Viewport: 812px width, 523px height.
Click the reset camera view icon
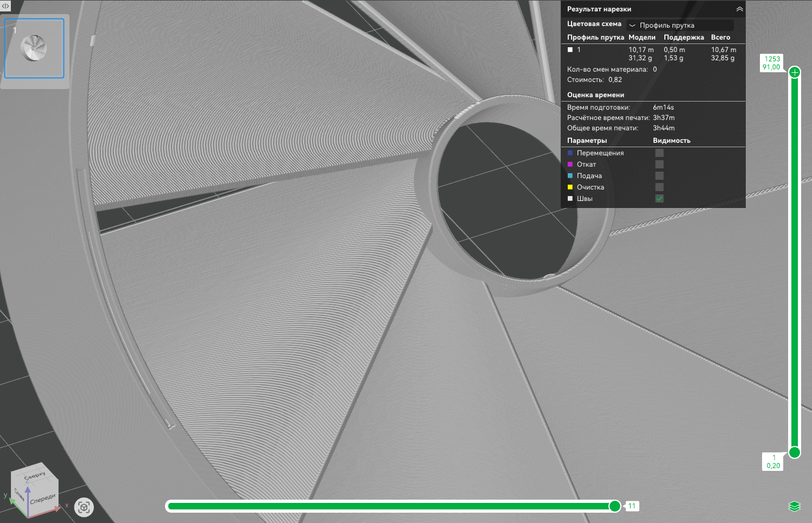click(84, 508)
